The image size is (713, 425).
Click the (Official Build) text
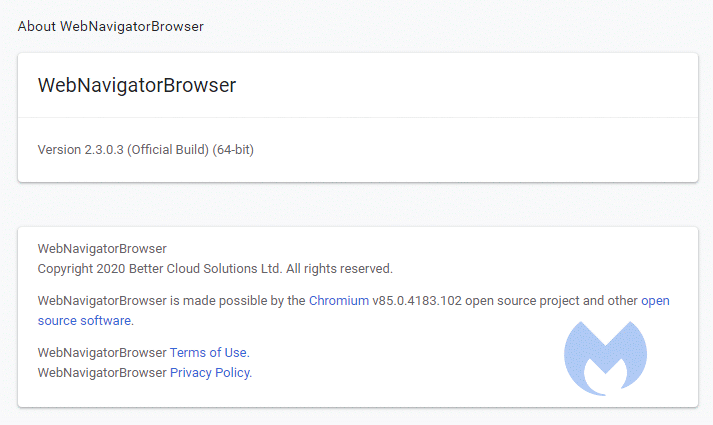pos(168,150)
